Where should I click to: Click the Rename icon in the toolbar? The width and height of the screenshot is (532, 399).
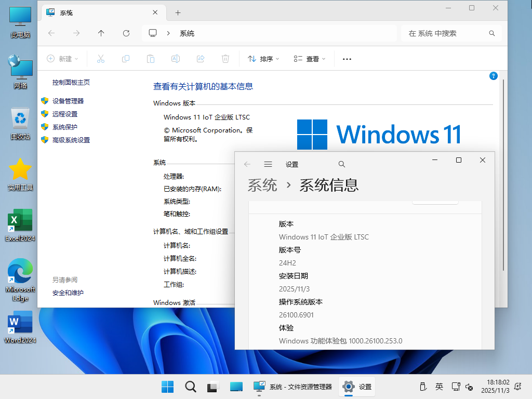pyautogui.click(x=175, y=59)
